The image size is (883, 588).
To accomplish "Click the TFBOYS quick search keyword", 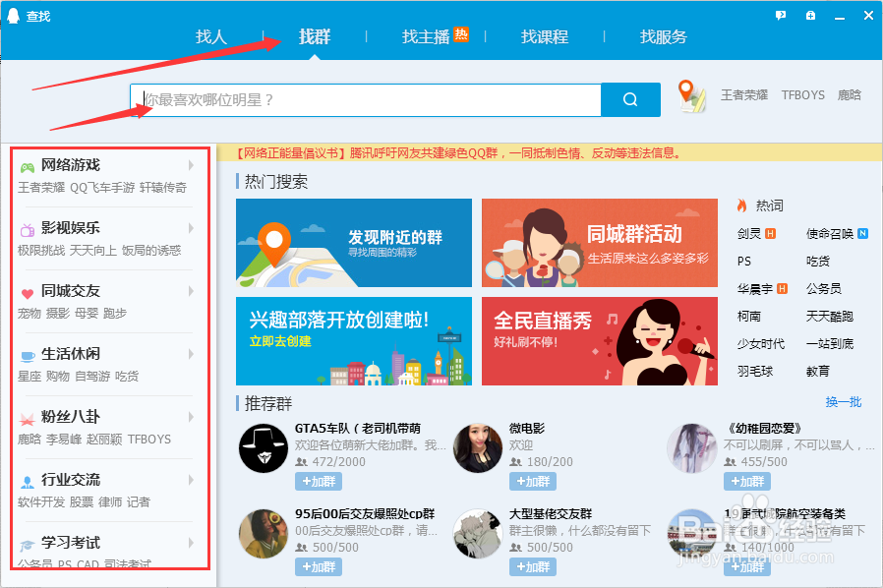I will tap(803, 95).
